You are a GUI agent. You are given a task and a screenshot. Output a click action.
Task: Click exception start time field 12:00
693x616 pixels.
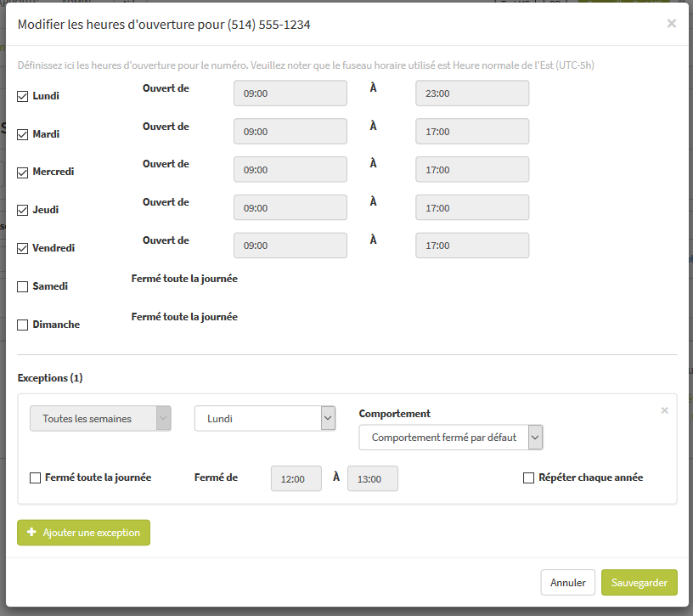(x=296, y=478)
